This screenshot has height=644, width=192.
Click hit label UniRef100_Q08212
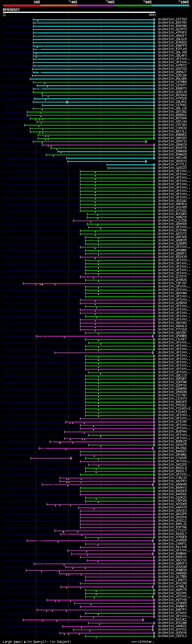coord(172,521)
